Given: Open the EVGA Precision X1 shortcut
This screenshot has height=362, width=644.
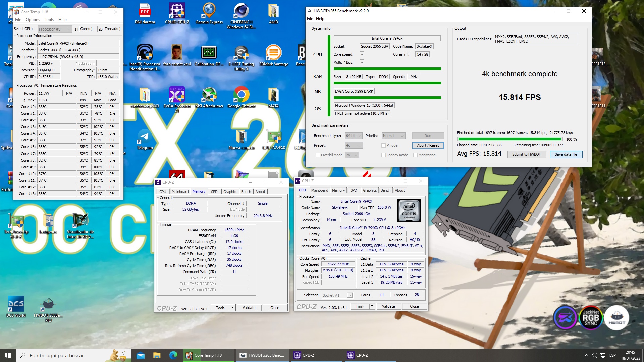Looking at the screenshot, I should 177,100.
